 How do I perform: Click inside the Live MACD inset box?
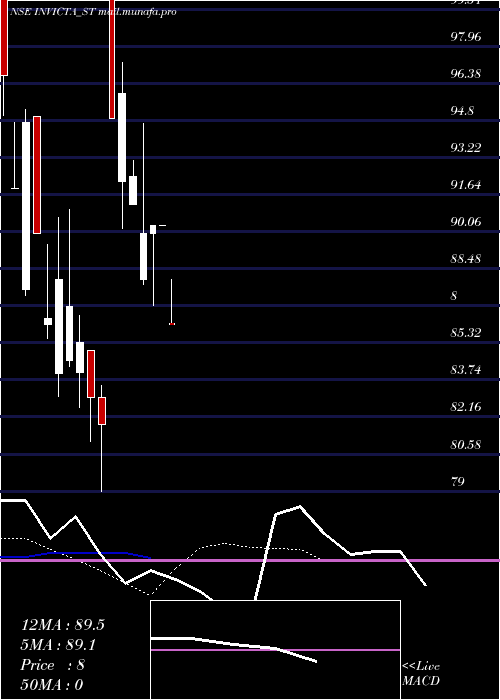point(275,650)
